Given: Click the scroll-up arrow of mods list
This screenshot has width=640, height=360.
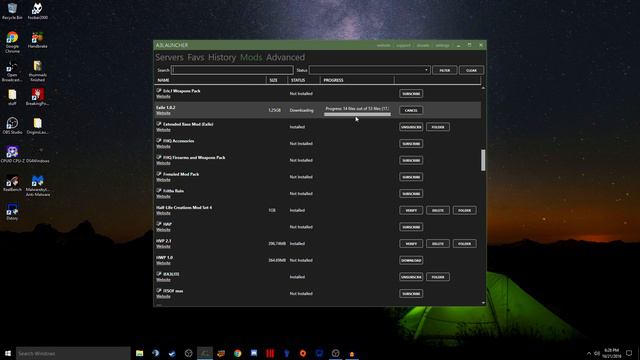Looking at the screenshot, I should (483, 88).
